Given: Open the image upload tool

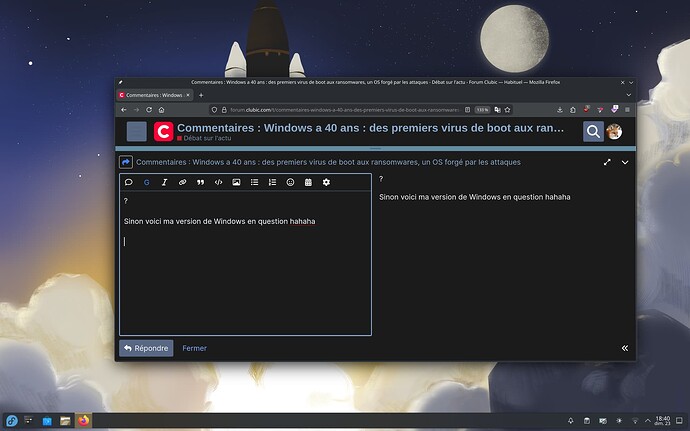Looking at the screenshot, I should [x=236, y=182].
